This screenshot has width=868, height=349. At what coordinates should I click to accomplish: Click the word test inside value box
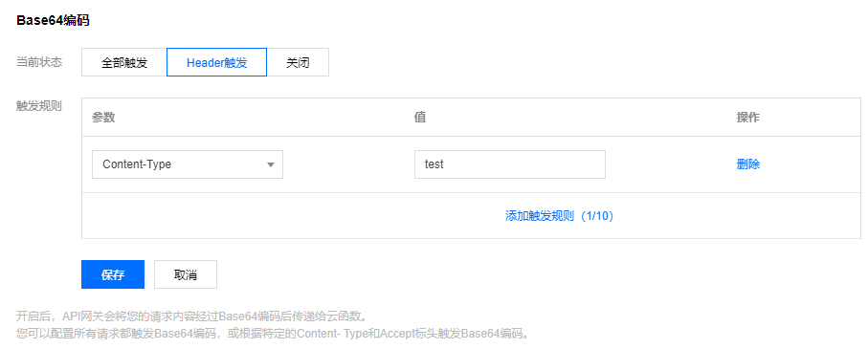pyautogui.click(x=434, y=164)
